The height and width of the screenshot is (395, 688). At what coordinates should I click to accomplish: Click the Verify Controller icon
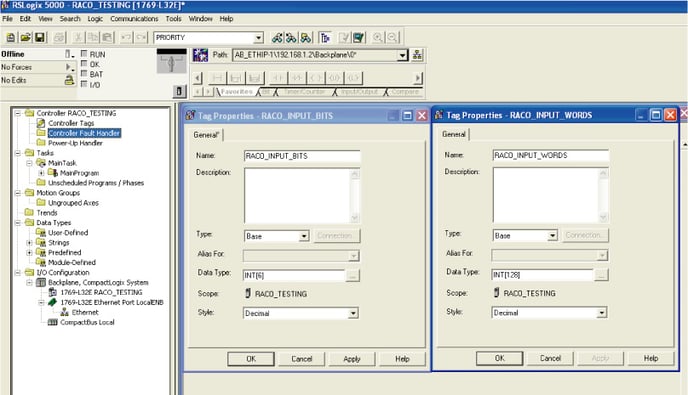[359, 38]
